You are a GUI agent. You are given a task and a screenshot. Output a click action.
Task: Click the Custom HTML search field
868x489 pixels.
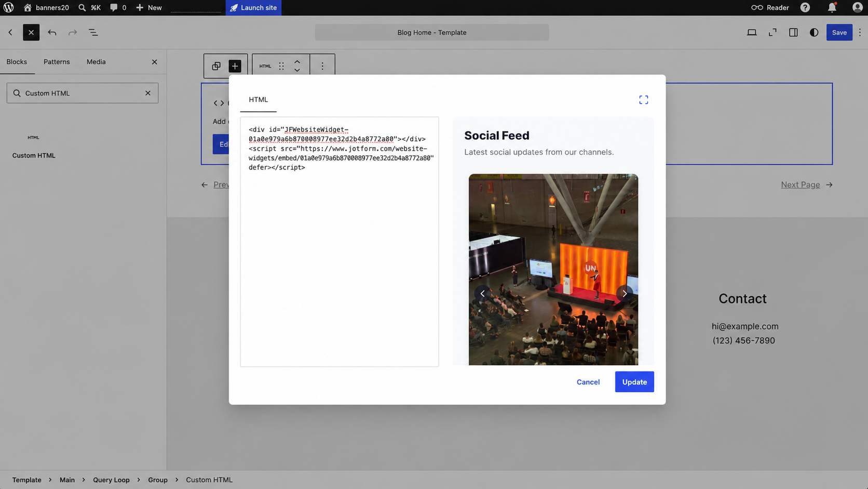point(82,93)
